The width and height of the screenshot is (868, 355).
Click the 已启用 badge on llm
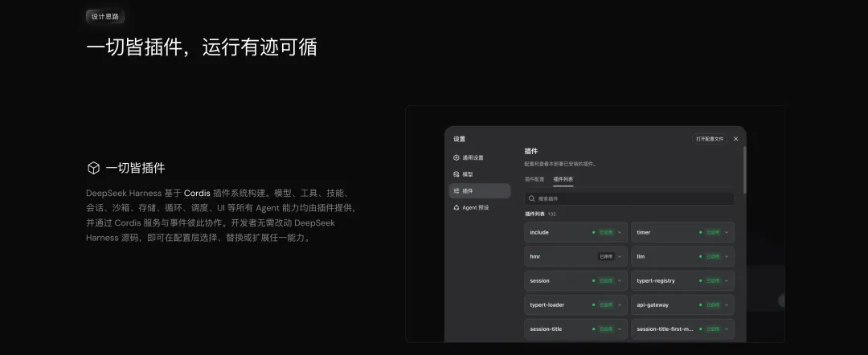712,256
